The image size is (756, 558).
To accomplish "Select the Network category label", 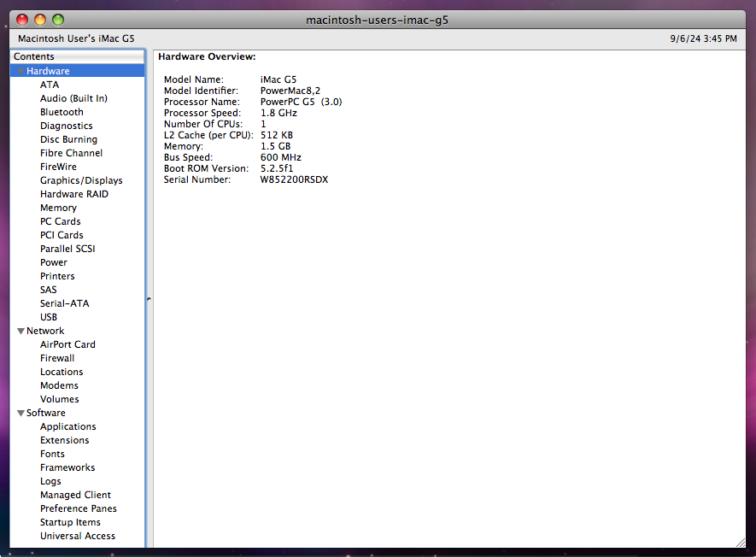I will point(44,331).
